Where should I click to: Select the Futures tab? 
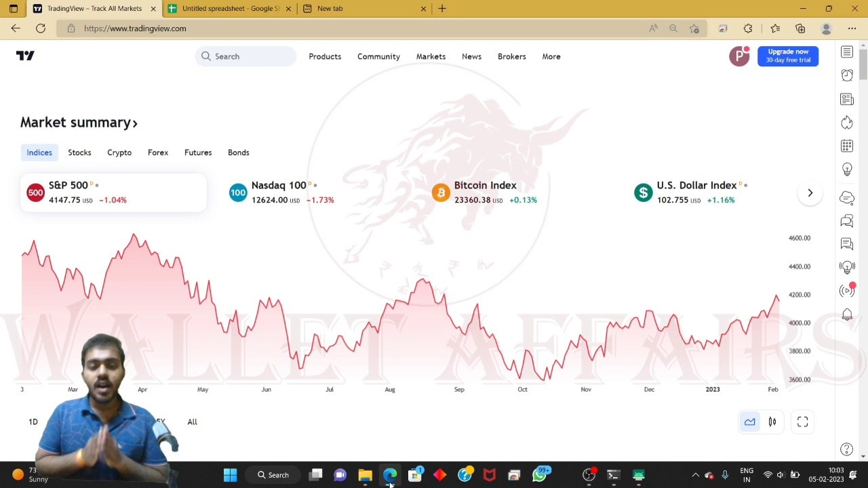pyautogui.click(x=198, y=152)
